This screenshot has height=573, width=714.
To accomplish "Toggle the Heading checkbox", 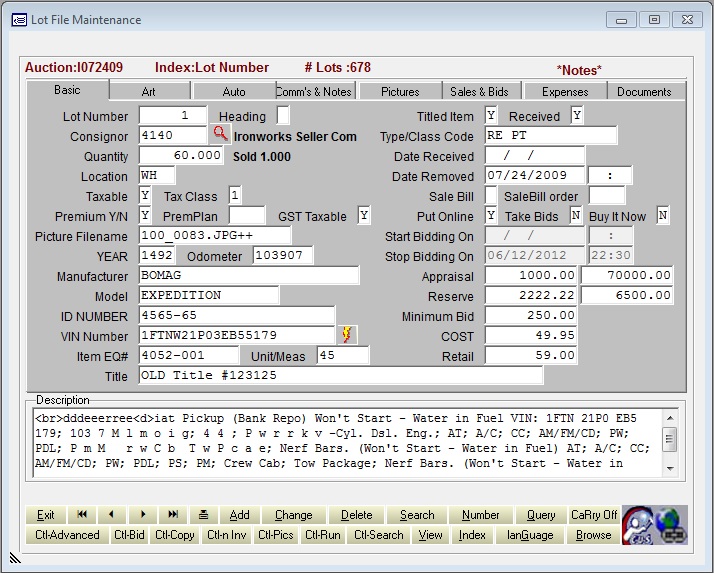I will 283,116.
